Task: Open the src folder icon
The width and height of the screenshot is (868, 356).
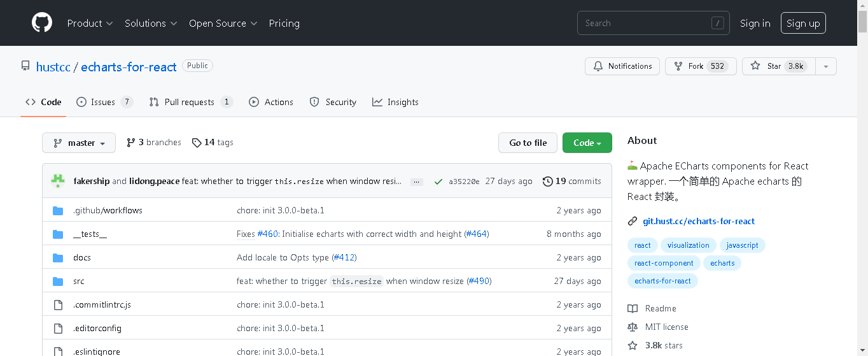Action: (x=58, y=281)
